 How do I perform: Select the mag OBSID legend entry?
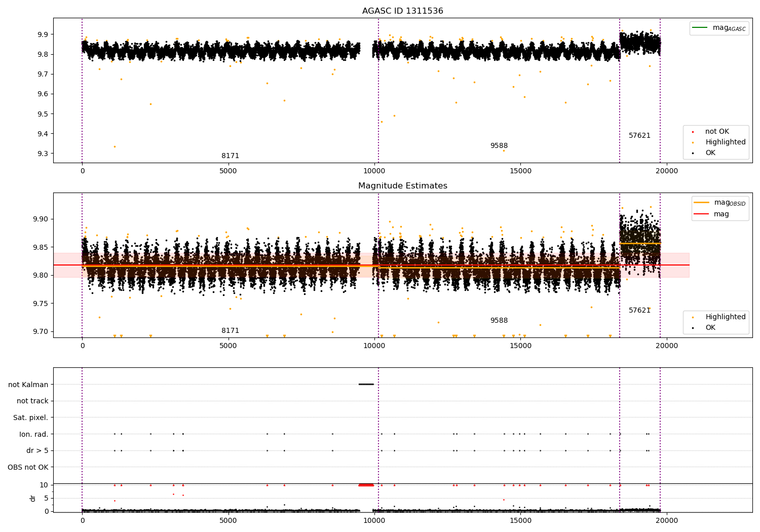point(719,203)
